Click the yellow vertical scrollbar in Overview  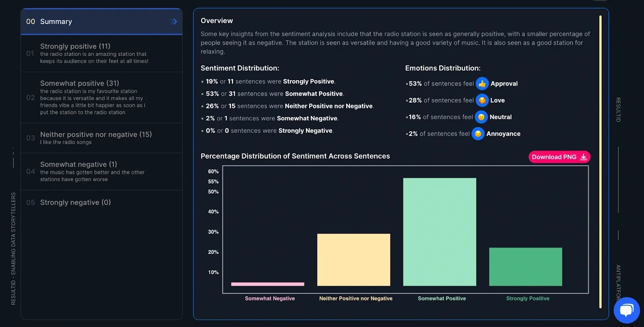coord(600,161)
